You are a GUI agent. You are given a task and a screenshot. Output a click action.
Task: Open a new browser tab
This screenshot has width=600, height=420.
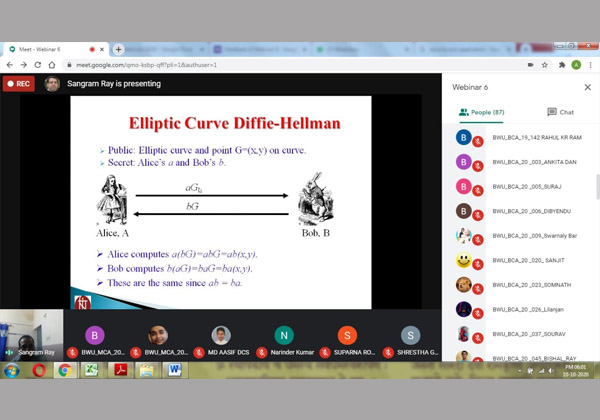[118, 49]
